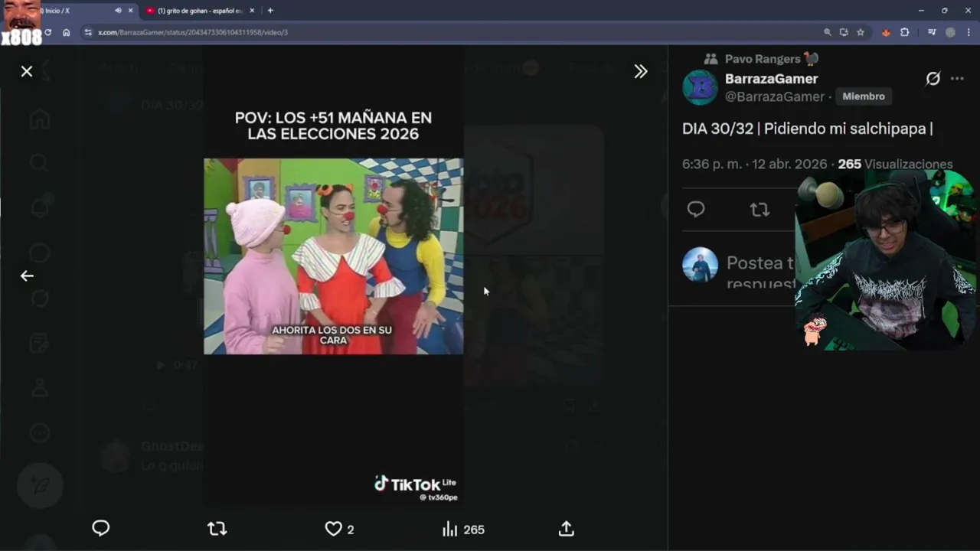
Task: Click the x.com address bar URL
Action: [193, 32]
